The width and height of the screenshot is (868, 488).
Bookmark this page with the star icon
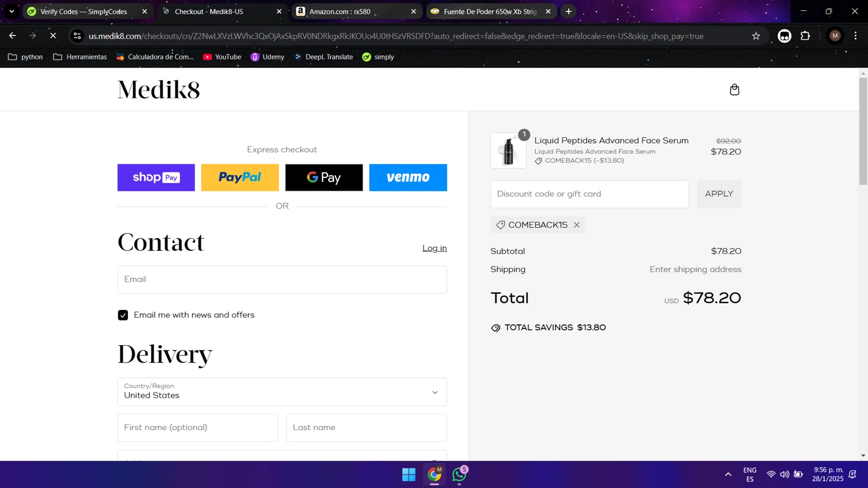tap(756, 36)
